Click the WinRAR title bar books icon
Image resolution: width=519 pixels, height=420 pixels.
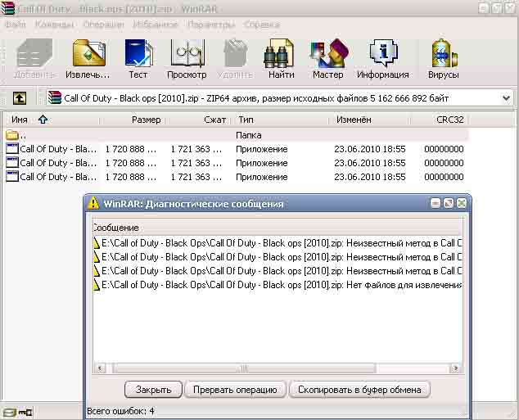click(8, 8)
